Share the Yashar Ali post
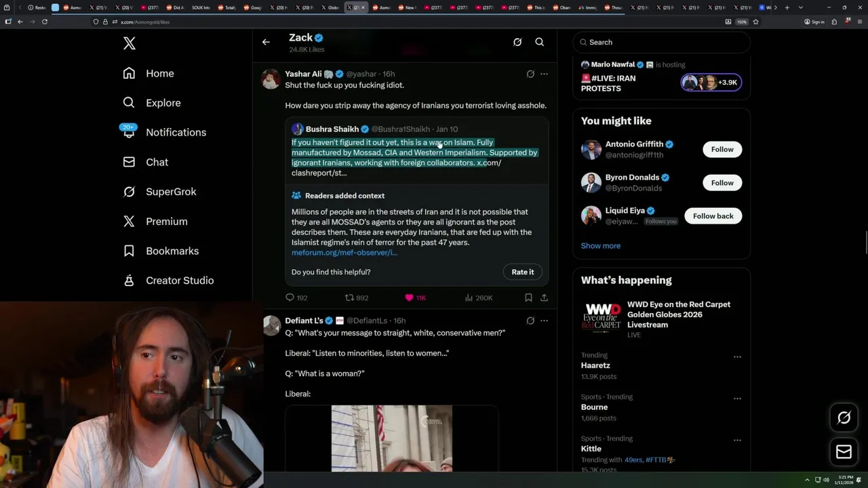The width and height of the screenshot is (868, 488). click(544, 298)
